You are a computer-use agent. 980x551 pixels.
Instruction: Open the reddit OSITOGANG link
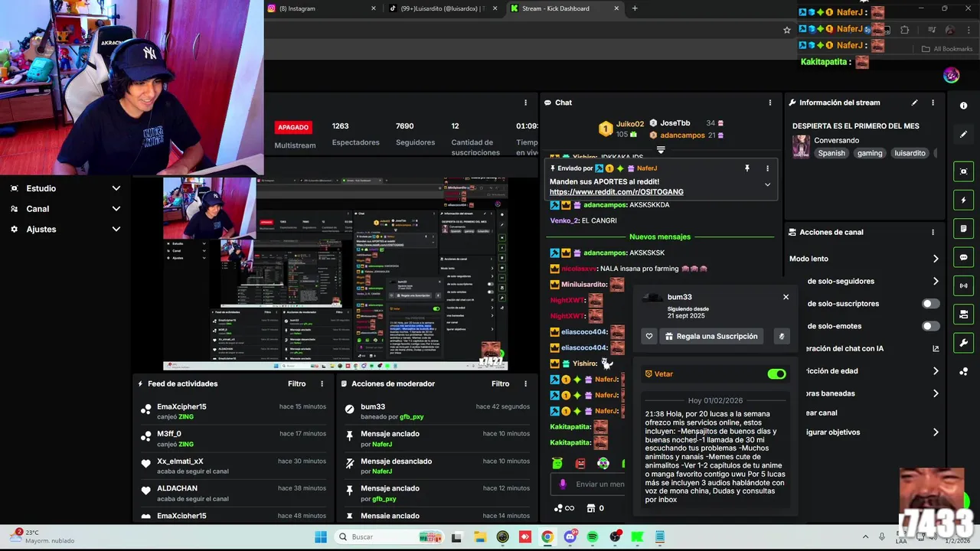(616, 192)
